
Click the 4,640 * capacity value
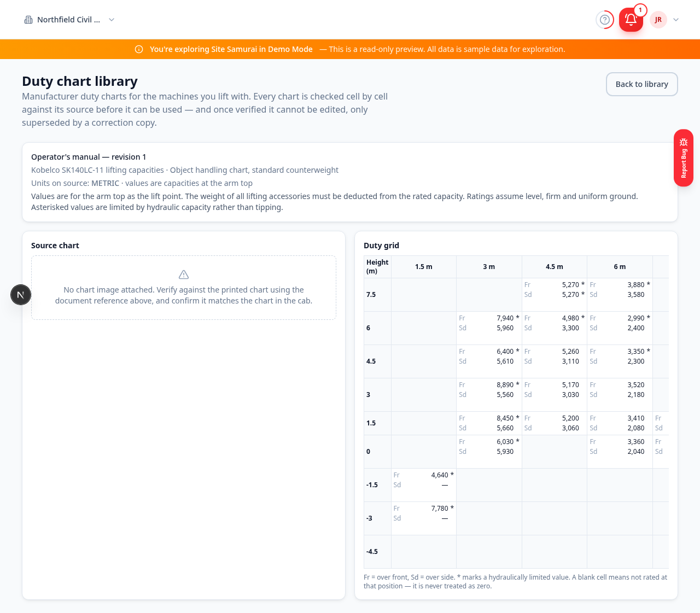coord(442,475)
